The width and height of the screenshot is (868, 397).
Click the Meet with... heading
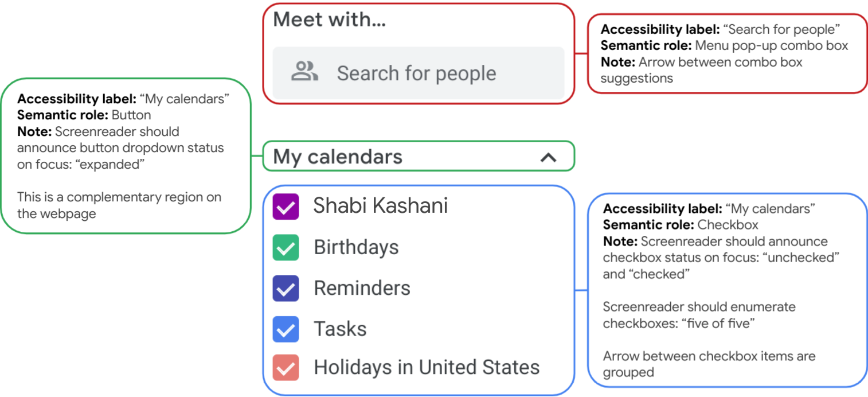(x=330, y=20)
